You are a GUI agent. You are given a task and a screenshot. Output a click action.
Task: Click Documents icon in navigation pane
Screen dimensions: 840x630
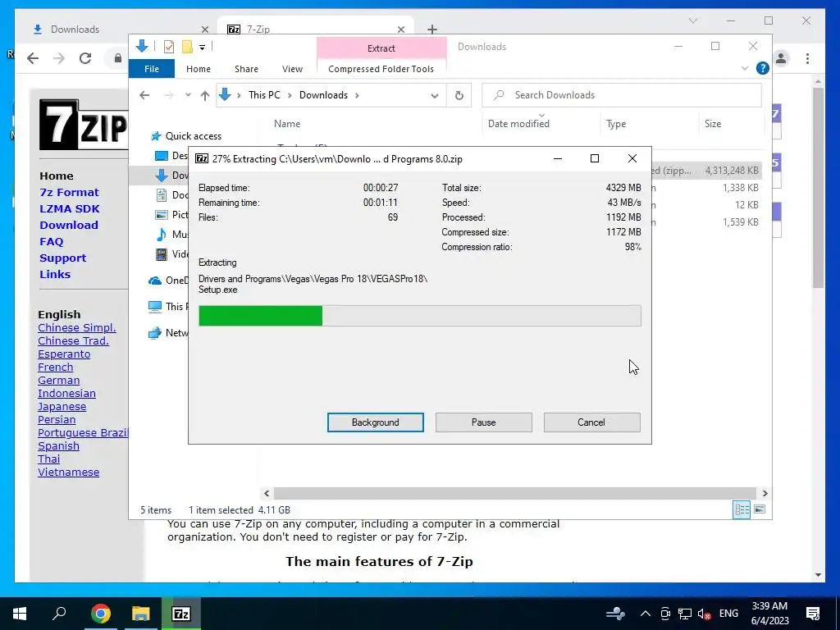tap(162, 195)
